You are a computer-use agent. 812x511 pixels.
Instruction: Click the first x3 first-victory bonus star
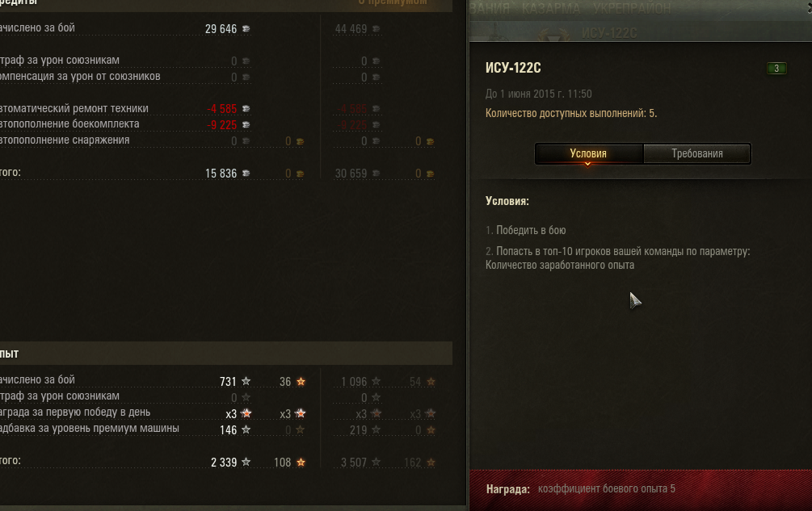tap(246, 413)
